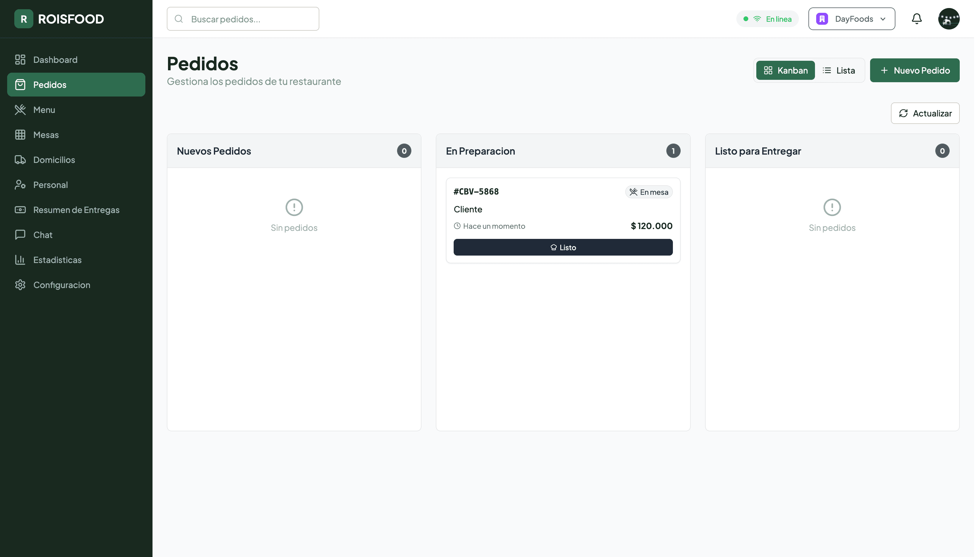The image size is (980, 557).
Task: Click the user profile avatar
Action: coord(949,19)
